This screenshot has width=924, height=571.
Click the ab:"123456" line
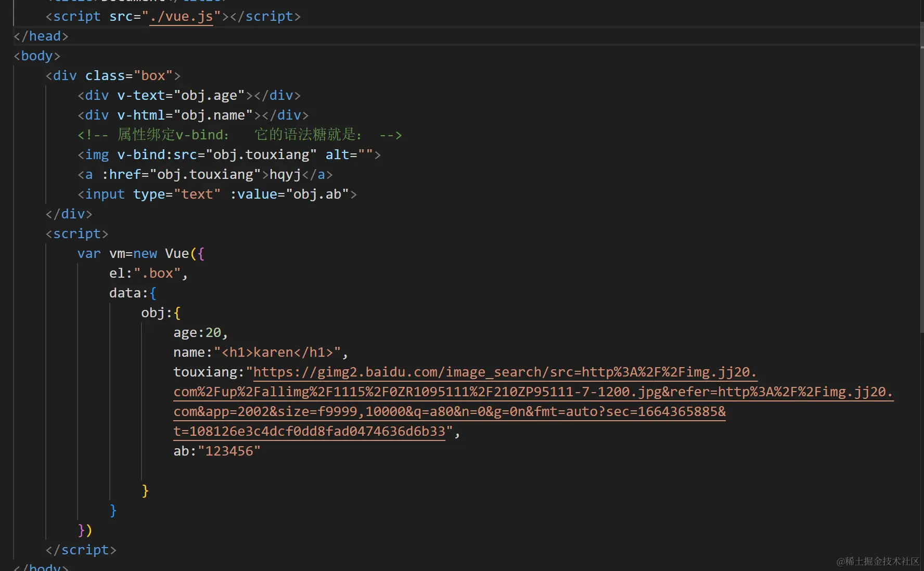[x=217, y=451]
